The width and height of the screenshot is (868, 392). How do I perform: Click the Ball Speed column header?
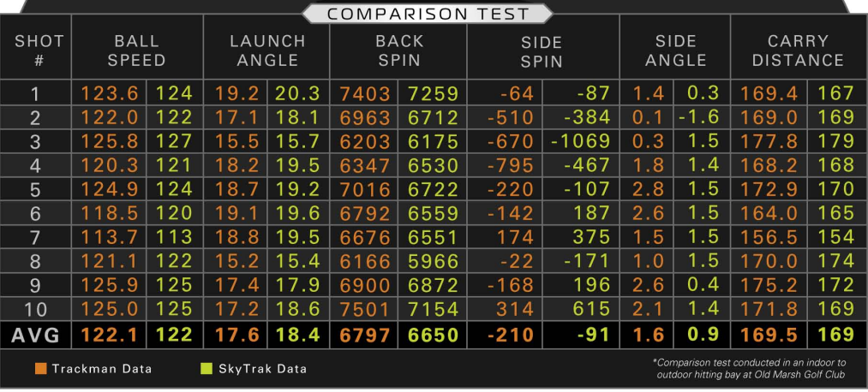(136, 51)
